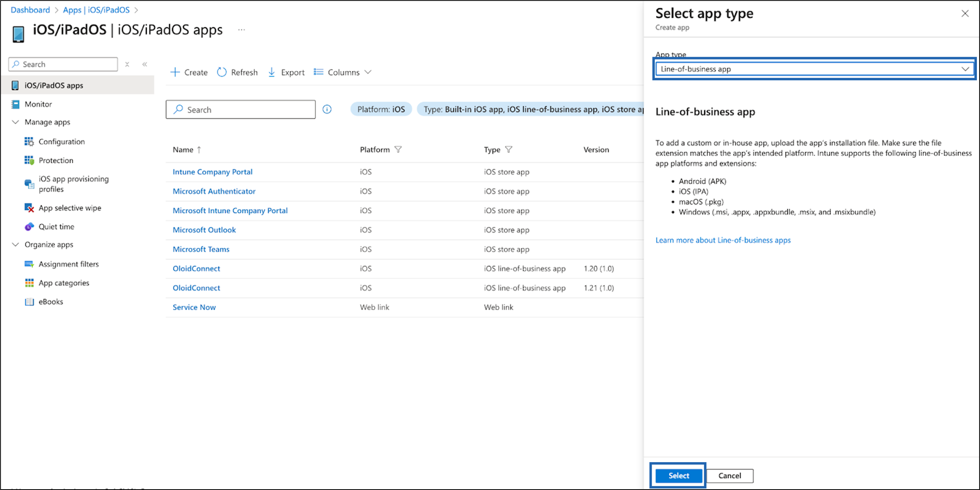Click the App categories icon
Screen dimensions: 980x490
(x=29, y=283)
